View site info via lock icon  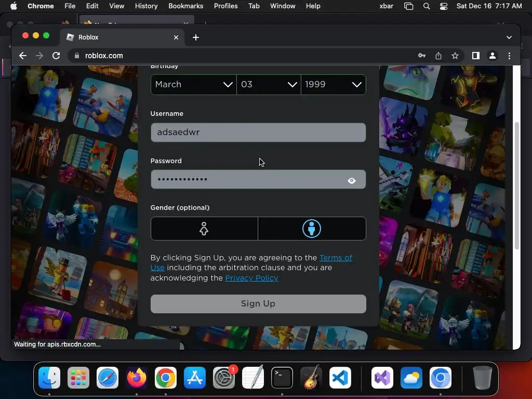click(77, 56)
